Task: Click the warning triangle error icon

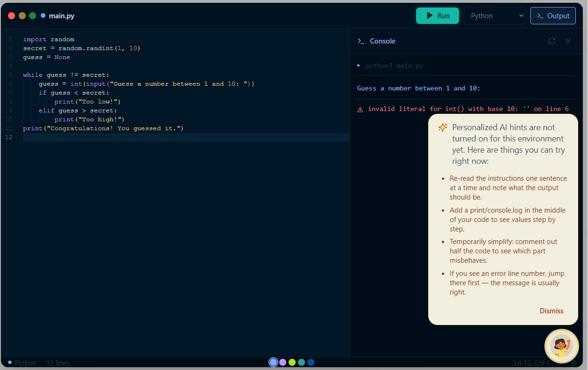Action: click(x=360, y=109)
